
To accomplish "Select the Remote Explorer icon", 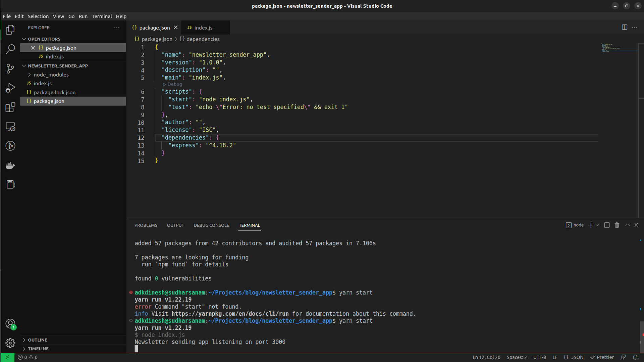I will 10,127.
